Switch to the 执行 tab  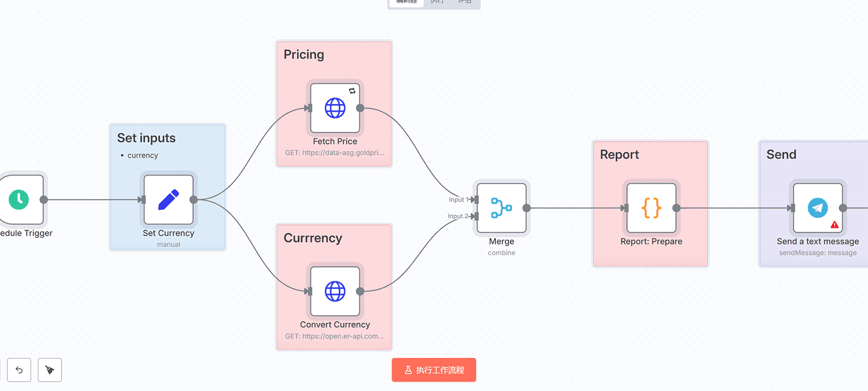pos(437,2)
